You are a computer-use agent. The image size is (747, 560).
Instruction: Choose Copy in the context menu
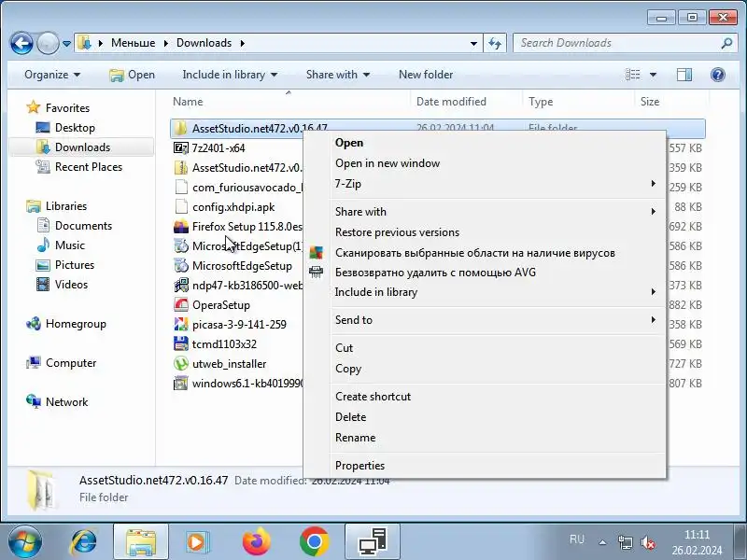click(485, 369)
